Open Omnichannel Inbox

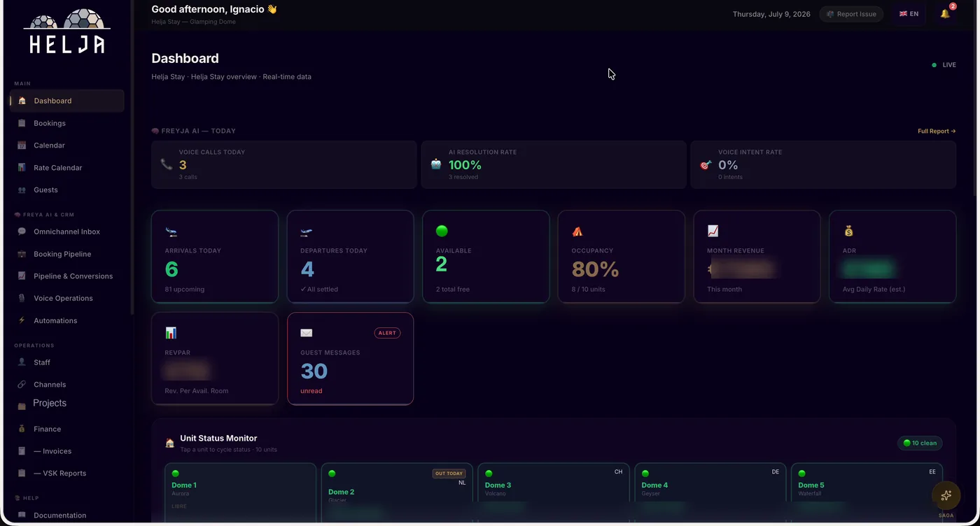coord(67,232)
